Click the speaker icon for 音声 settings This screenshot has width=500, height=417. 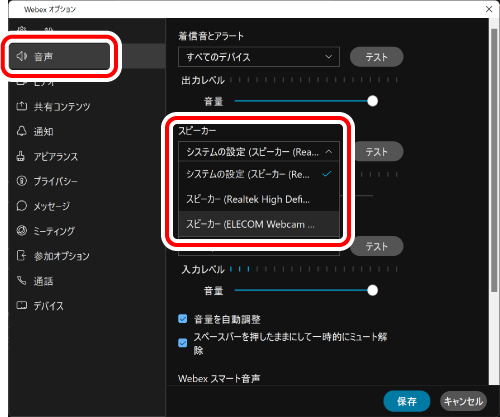tap(22, 56)
